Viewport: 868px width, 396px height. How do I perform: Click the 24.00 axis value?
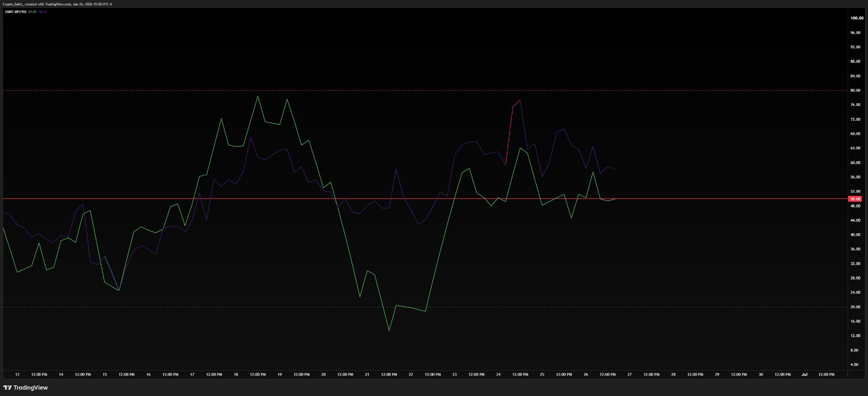pyautogui.click(x=855, y=293)
